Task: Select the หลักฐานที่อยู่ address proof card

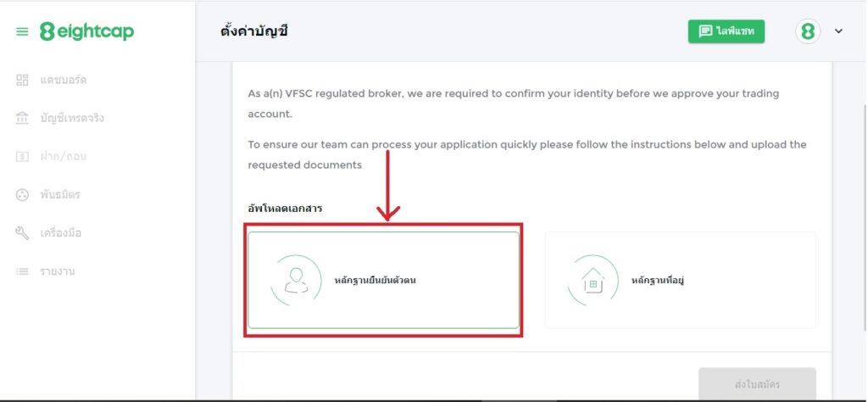Action: coord(680,280)
